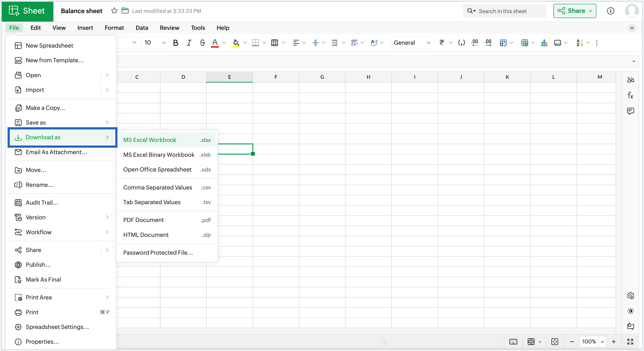Viewport: 644px width, 351px height.
Task: Open the font size dropdown
Action: (x=164, y=43)
